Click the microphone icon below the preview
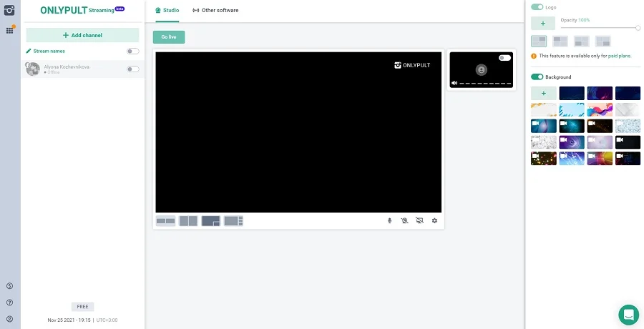The image size is (644, 329). 389,221
